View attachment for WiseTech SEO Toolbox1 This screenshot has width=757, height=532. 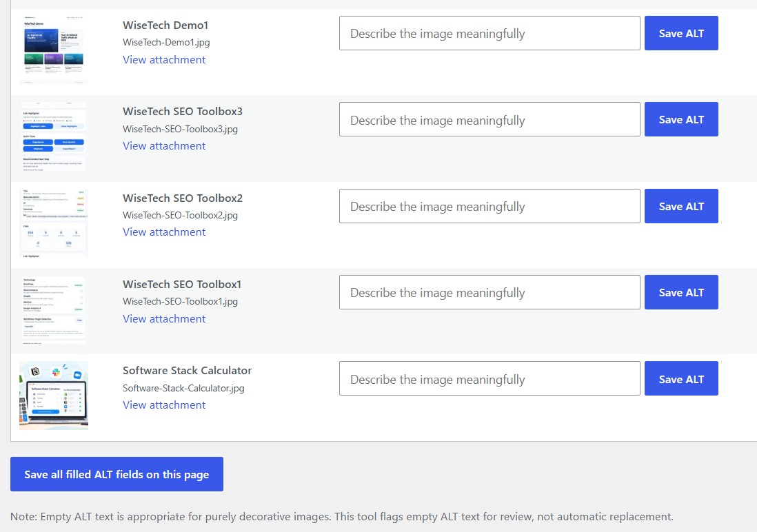pyautogui.click(x=164, y=319)
